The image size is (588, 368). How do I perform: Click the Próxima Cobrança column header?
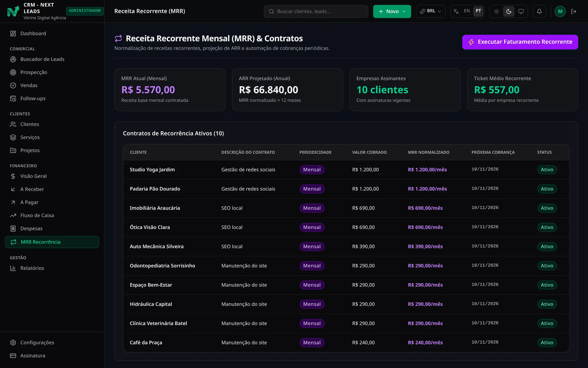[x=493, y=152]
